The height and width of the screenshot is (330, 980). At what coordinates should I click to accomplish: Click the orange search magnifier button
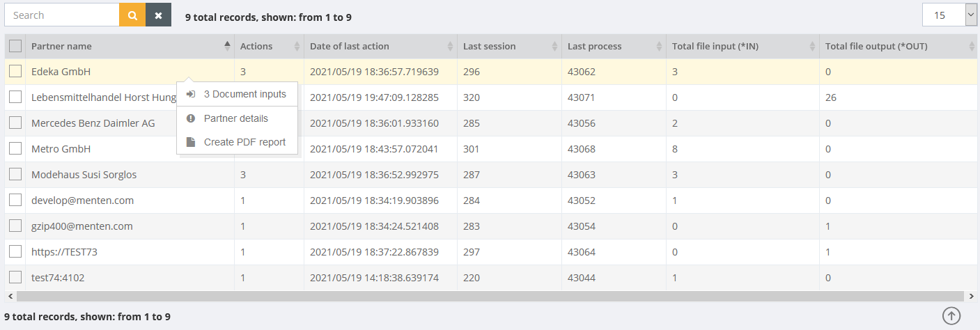point(132,15)
